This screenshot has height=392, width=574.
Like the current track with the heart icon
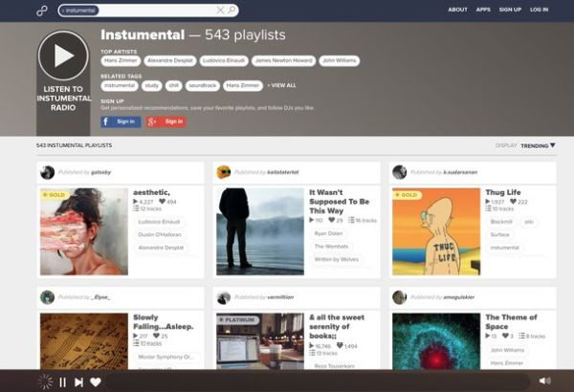coord(96,381)
